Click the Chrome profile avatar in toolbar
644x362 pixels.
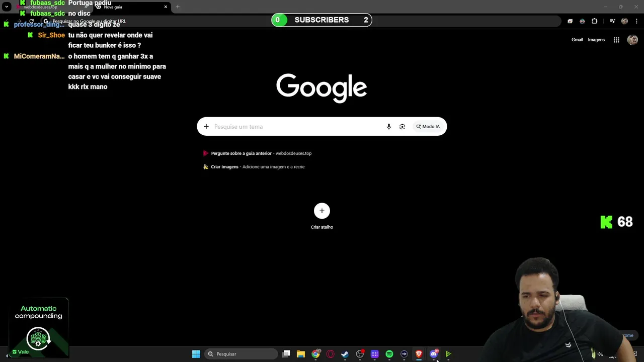point(624,21)
